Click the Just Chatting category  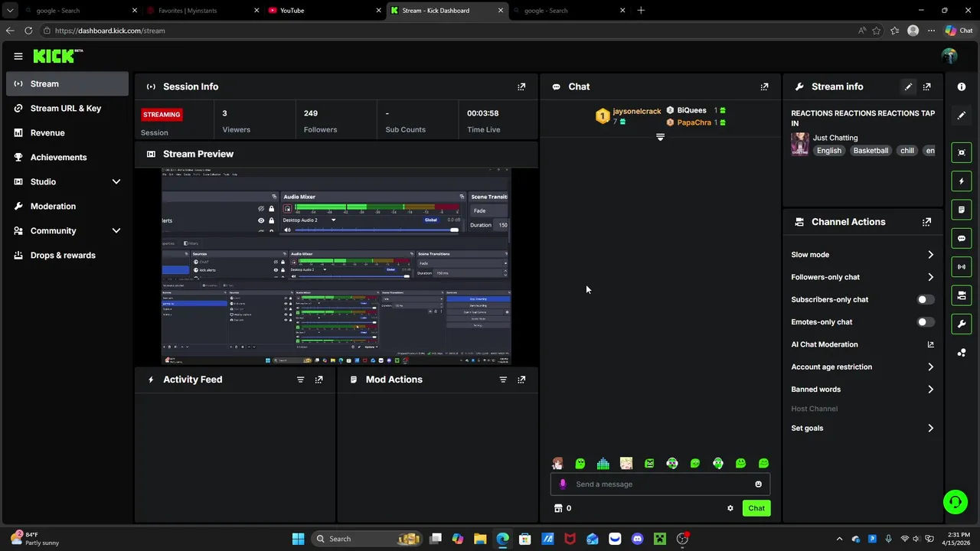[x=835, y=138]
